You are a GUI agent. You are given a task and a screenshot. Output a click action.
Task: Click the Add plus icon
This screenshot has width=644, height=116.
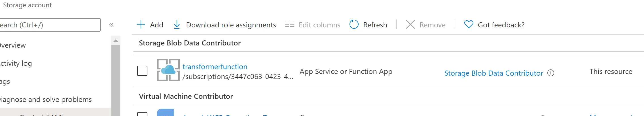pos(141,25)
